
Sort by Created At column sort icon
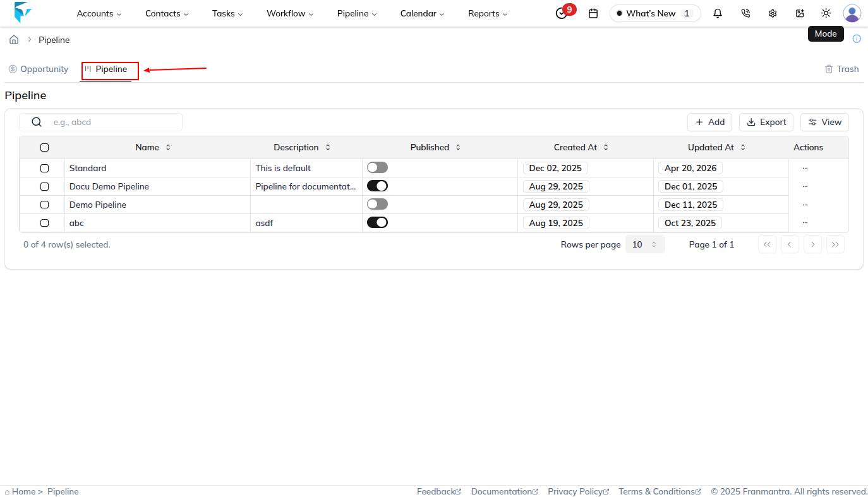pos(606,147)
